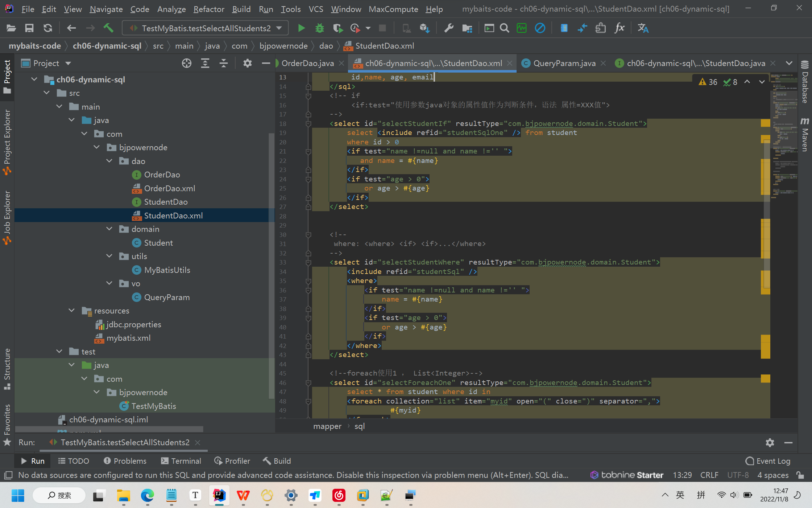The width and height of the screenshot is (812, 508).
Task: Collapse all in Project panel
Action: pos(224,63)
